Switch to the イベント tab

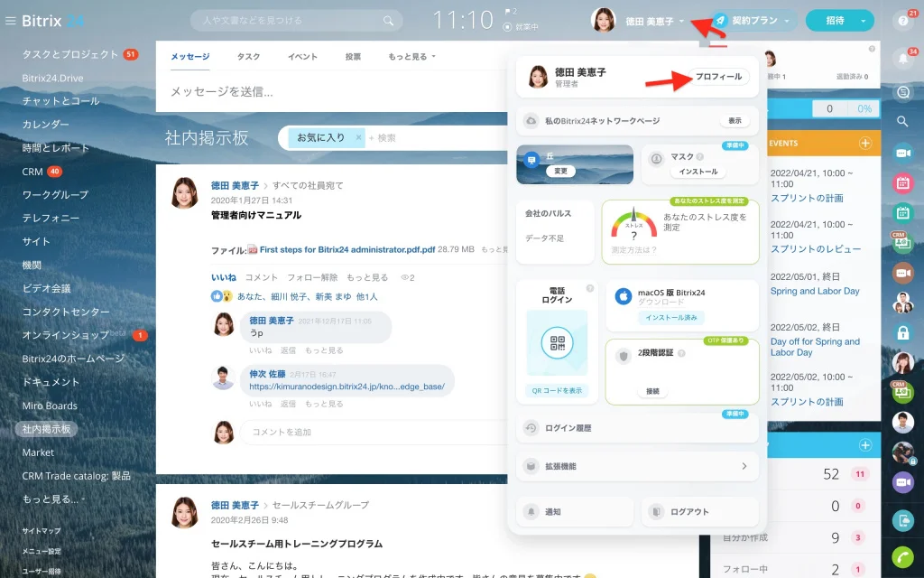tap(302, 57)
